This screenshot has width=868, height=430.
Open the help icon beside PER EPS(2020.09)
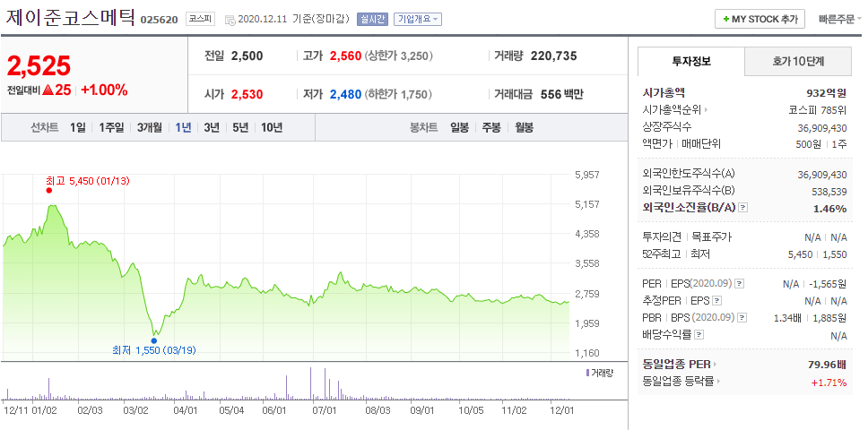[739, 284]
